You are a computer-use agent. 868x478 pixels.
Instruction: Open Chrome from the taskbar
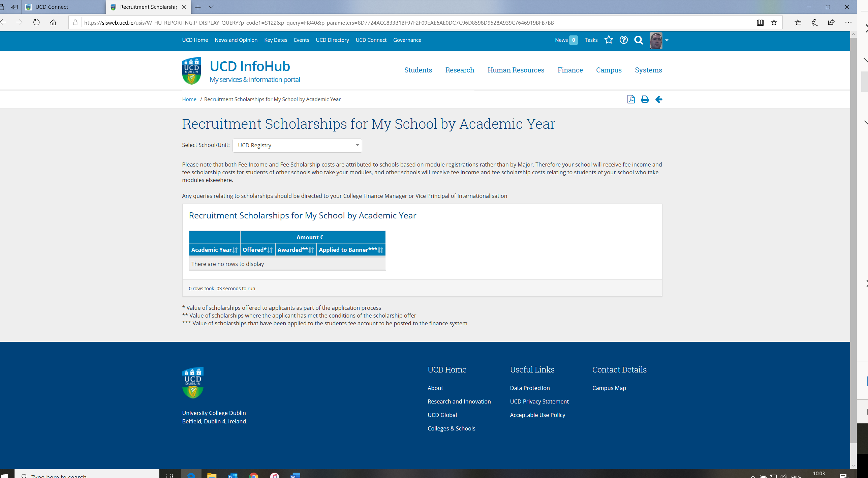tap(254, 475)
